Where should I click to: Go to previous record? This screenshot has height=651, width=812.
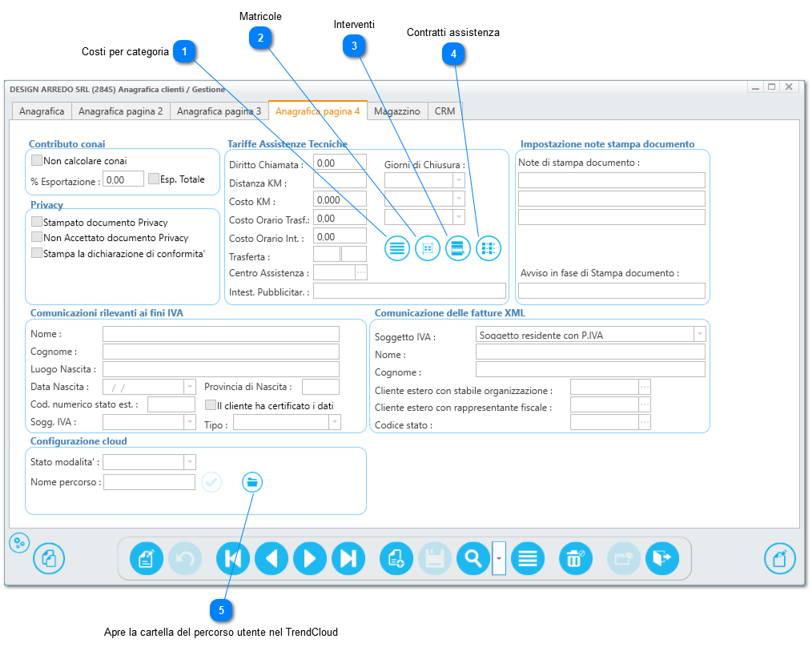click(x=271, y=559)
